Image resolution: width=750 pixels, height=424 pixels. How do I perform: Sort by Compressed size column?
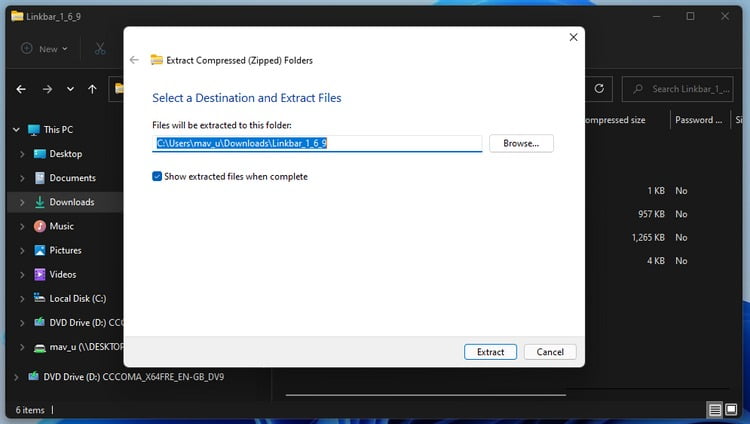pyautogui.click(x=615, y=120)
